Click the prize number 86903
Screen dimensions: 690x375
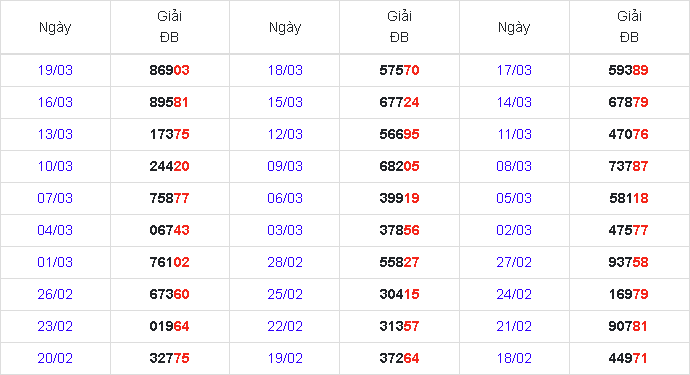click(x=169, y=70)
